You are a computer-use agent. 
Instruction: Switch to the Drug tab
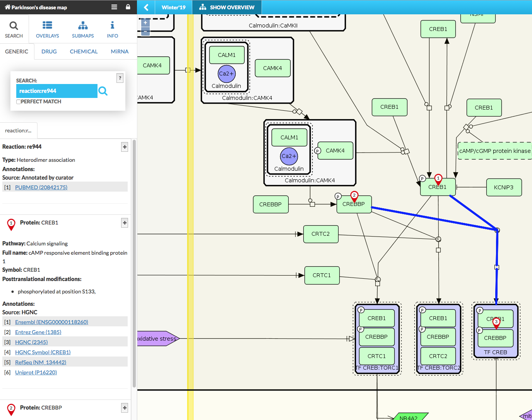pos(49,51)
